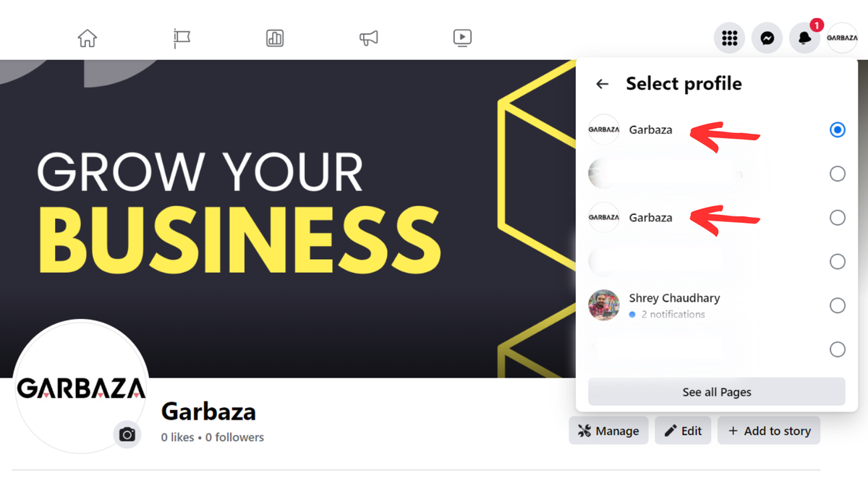
Task: Click See all Pages button
Action: (x=716, y=392)
